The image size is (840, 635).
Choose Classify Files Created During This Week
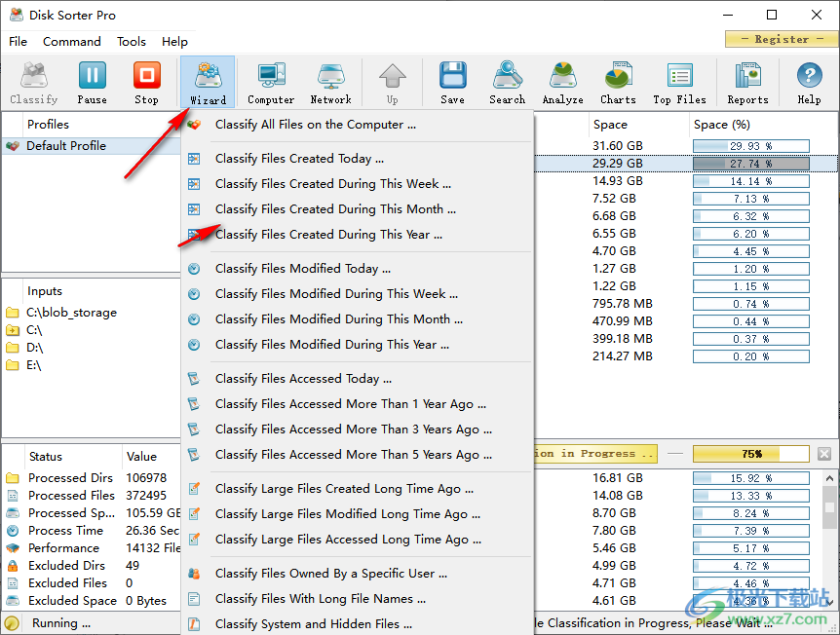click(358, 184)
